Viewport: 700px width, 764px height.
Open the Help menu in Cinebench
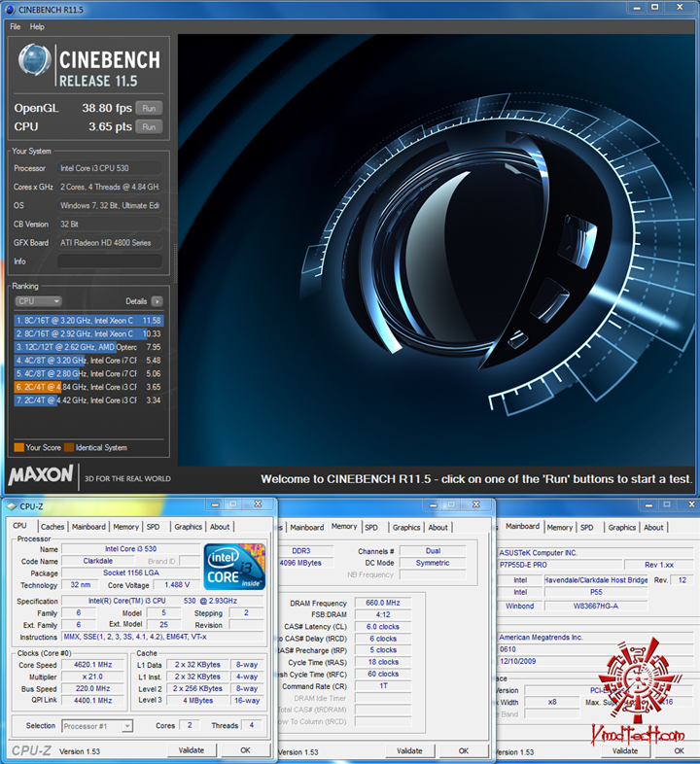point(37,27)
